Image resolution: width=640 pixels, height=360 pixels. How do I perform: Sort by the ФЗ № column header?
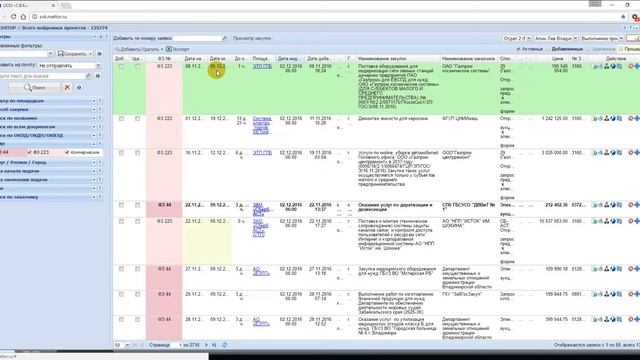coord(164,59)
